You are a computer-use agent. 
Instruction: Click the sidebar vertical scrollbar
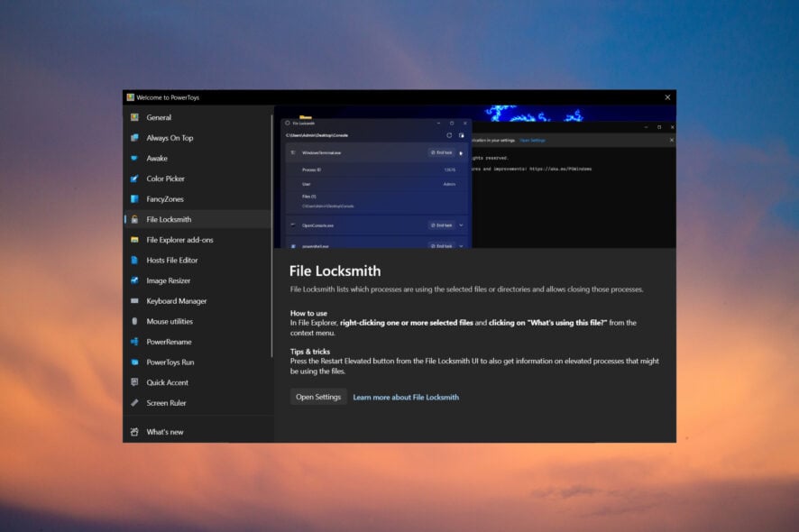point(271,236)
